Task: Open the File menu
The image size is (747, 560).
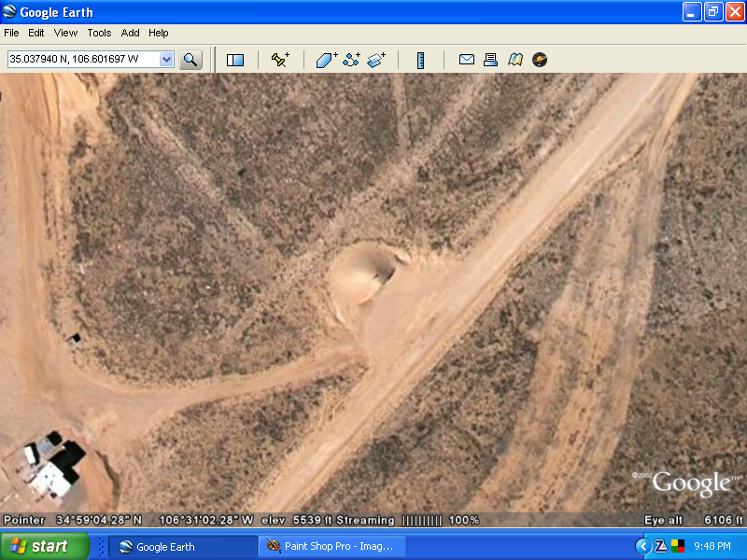Action: (x=11, y=33)
